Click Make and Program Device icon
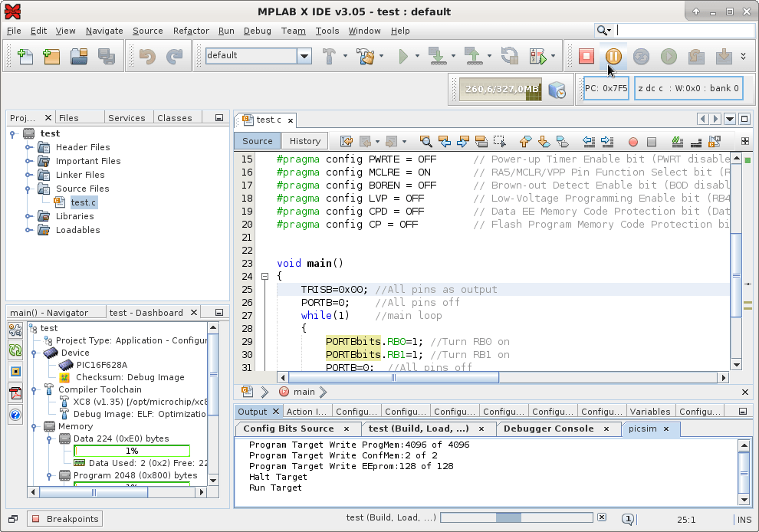Viewport: 759px width, 532px height. (437, 56)
